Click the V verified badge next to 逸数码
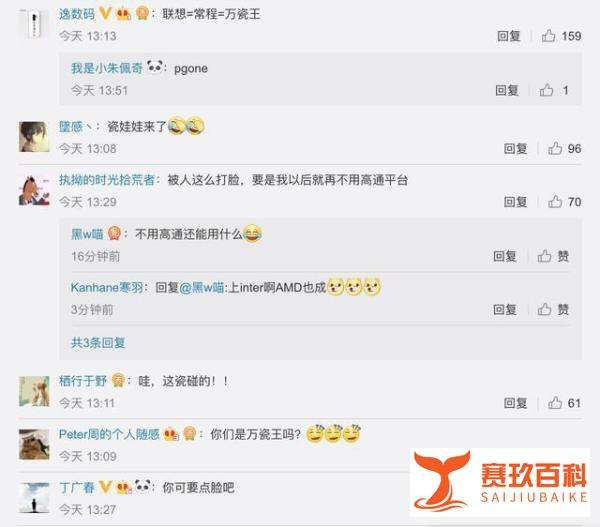600x527 pixels. (x=105, y=14)
